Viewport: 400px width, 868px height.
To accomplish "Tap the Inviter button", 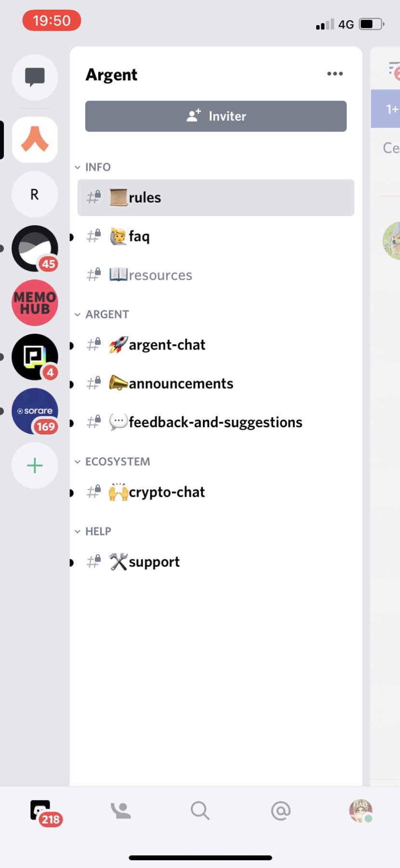I will pyautogui.click(x=215, y=116).
